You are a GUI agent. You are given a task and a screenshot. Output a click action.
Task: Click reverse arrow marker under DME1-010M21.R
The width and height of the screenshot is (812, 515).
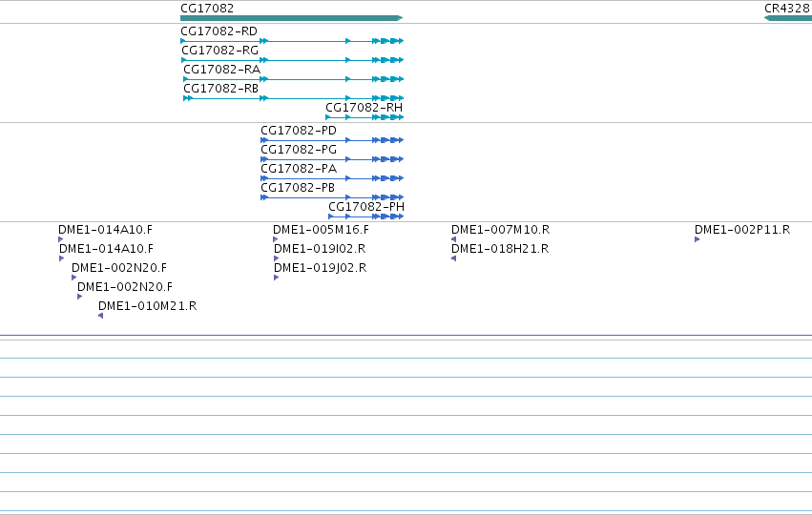[100, 317]
